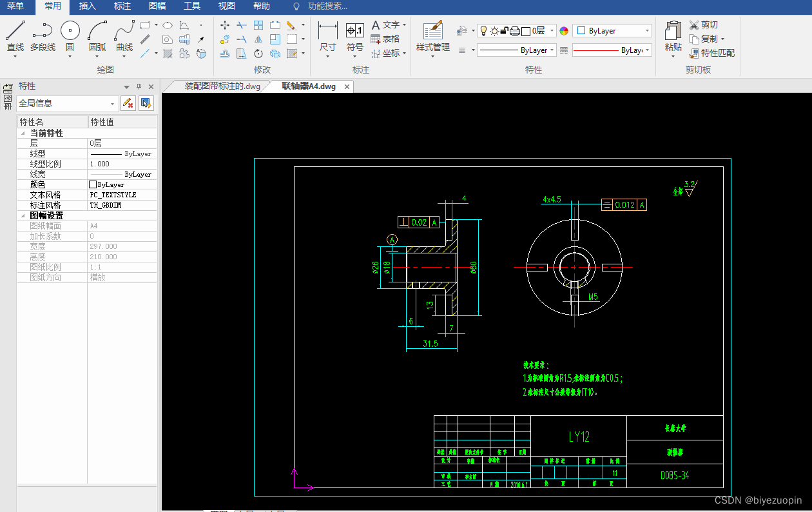Toggle the layer freeze sun icon
Screen dimensions: 812x512
point(494,30)
